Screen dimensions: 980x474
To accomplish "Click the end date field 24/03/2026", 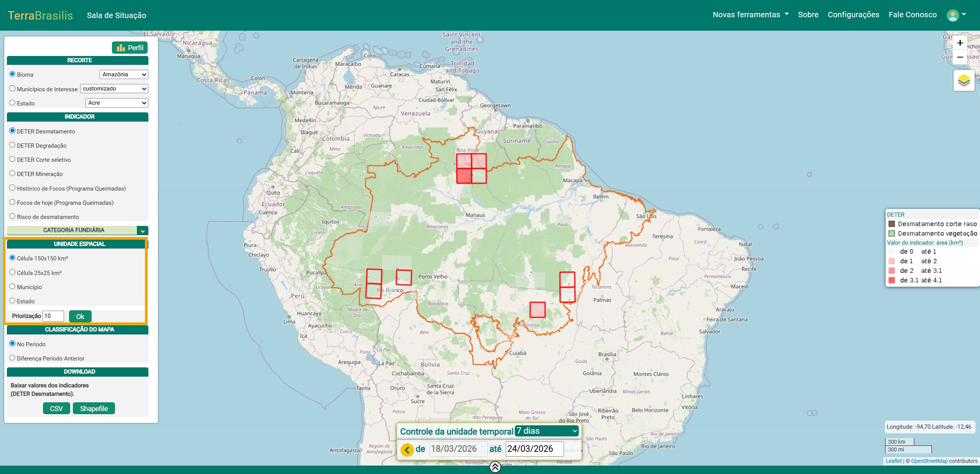I will pyautogui.click(x=534, y=449).
